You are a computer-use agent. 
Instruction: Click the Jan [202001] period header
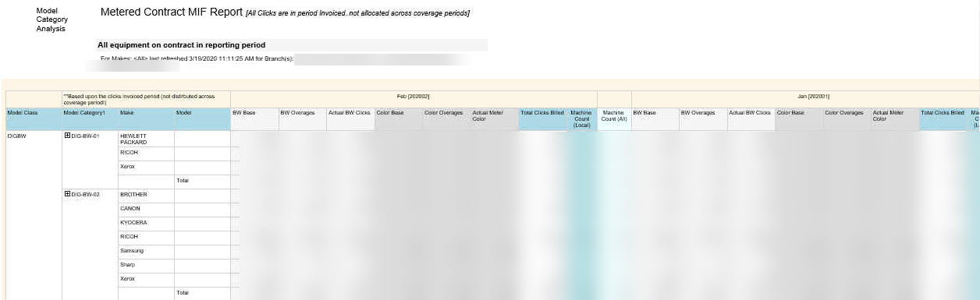(x=813, y=96)
